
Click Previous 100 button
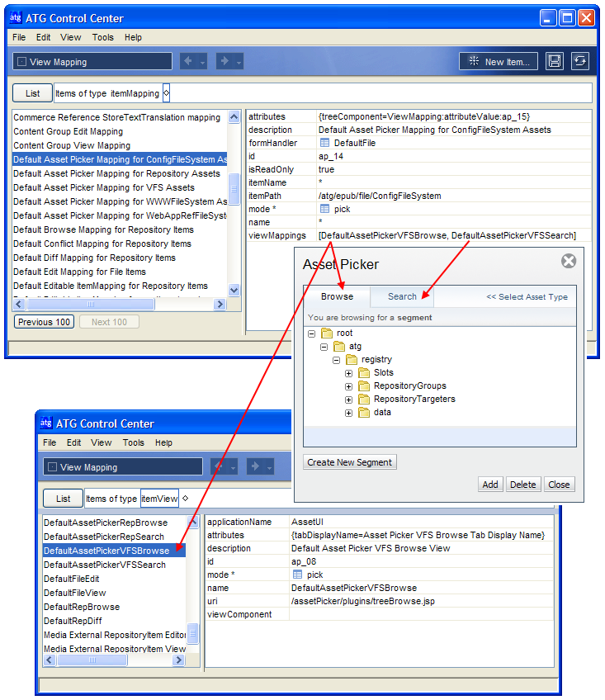tap(45, 322)
